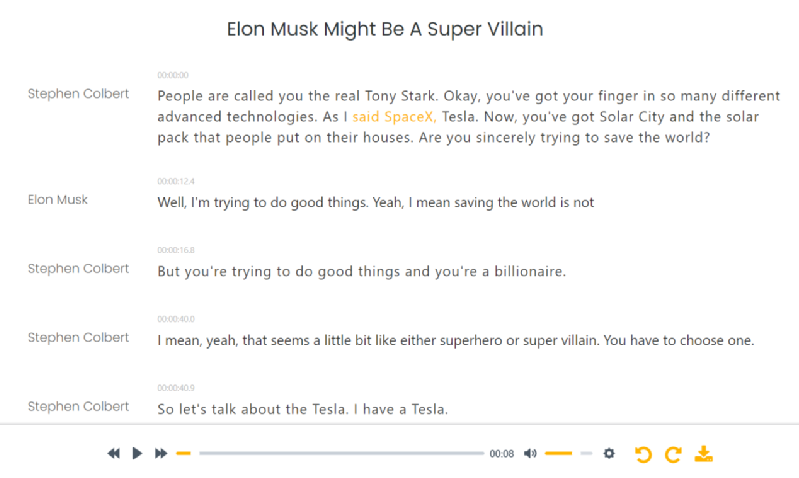The width and height of the screenshot is (799, 478).
Task: Click the title "Elon Musk Might Be A Super Villain"
Action: pyautogui.click(x=385, y=29)
